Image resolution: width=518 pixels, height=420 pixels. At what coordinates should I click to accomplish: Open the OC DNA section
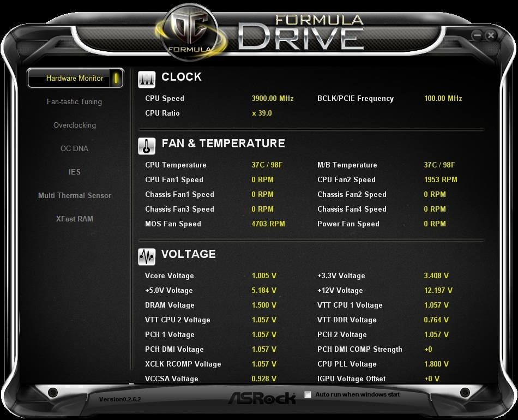pos(74,149)
